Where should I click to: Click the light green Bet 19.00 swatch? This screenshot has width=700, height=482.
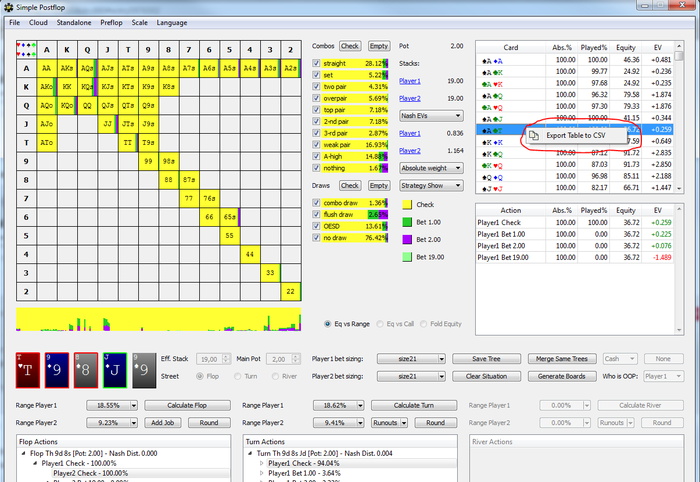coord(407,257)
